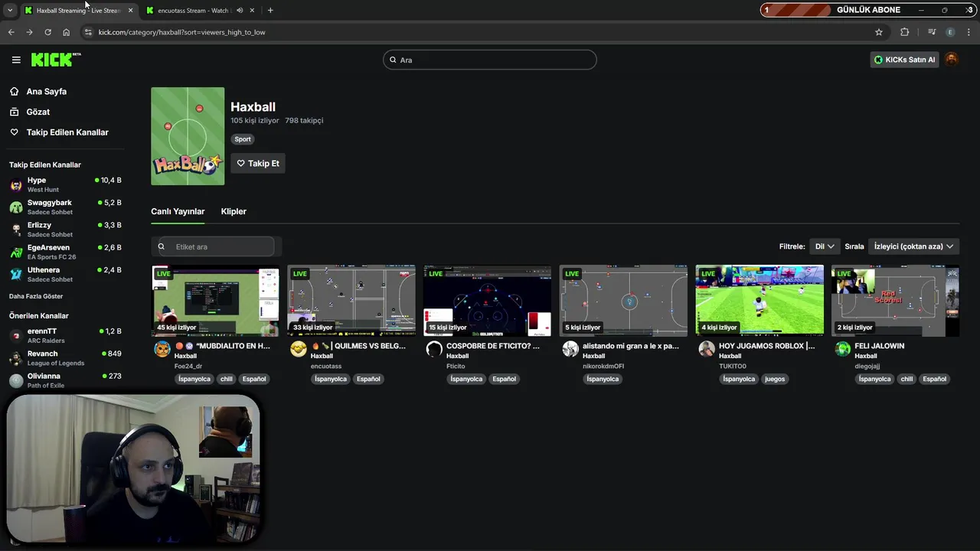This screenshot has height=551, width=980.
Task: Switch to Klipler tab
Action: (234, 211)
